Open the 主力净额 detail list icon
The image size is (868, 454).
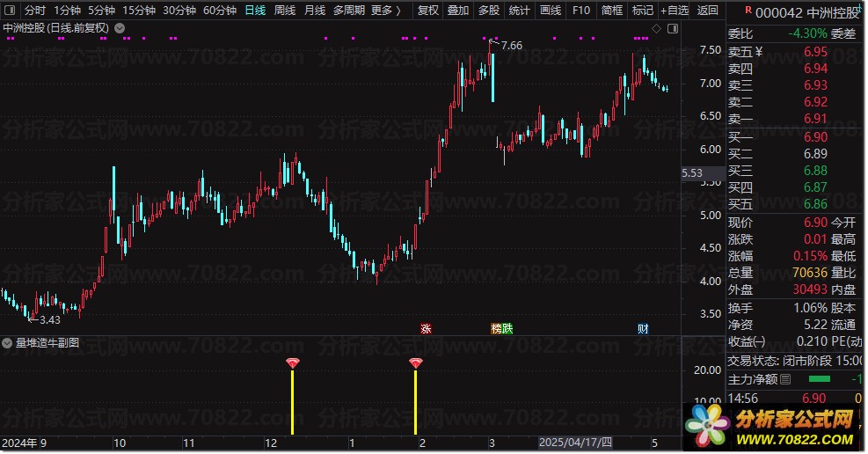click(x=785, y=379)
